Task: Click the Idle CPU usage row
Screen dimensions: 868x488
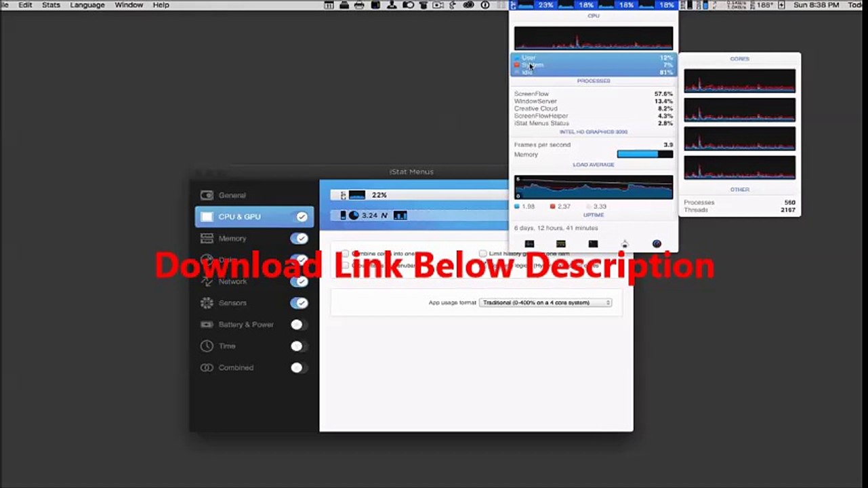Action: tap(594, 73)
